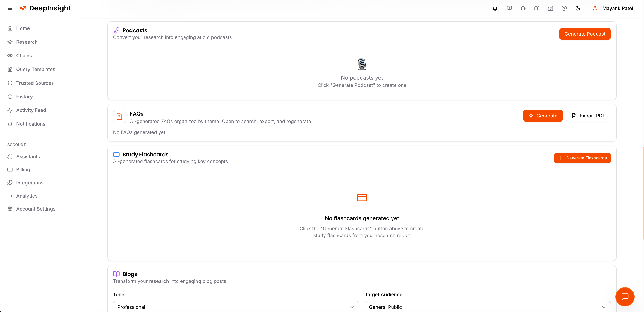644x312 pixels.
Task: Go to Query Templates in the sidebar
Action: coord(36,69)
